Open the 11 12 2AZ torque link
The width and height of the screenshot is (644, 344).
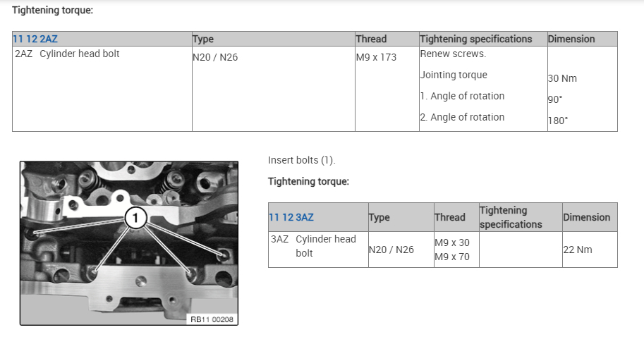tap(35, 39)
